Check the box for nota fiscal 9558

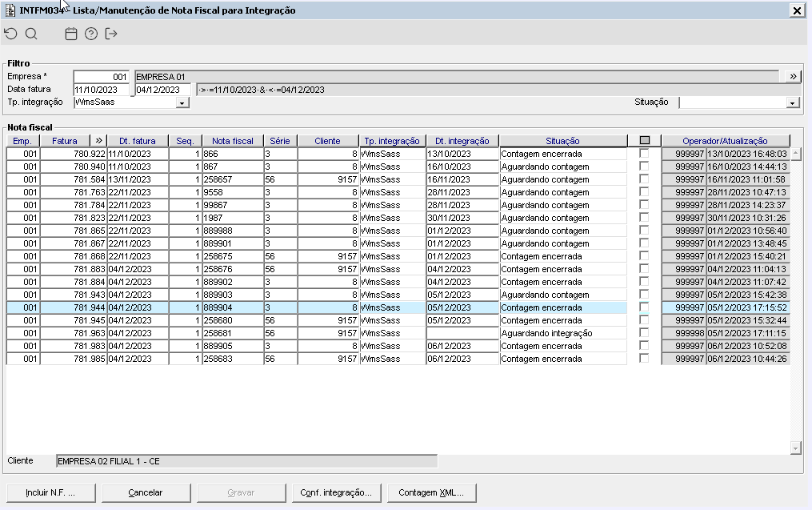(x=644, y=192)
